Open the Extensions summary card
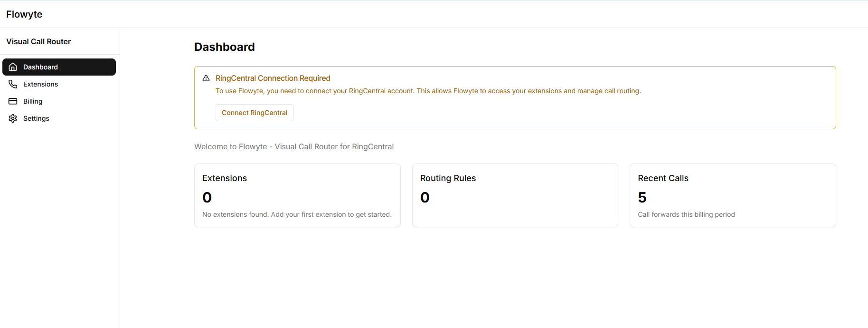868x328 pixels. click(297, 195)
